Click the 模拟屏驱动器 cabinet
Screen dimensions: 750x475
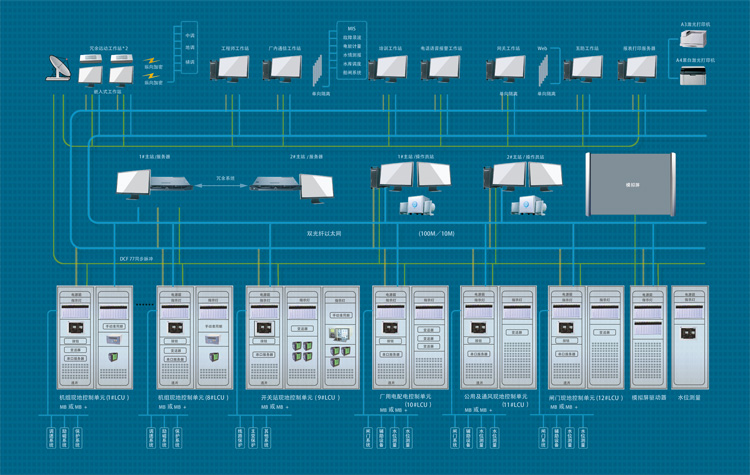pyautogui.click(x=648, y=338)
